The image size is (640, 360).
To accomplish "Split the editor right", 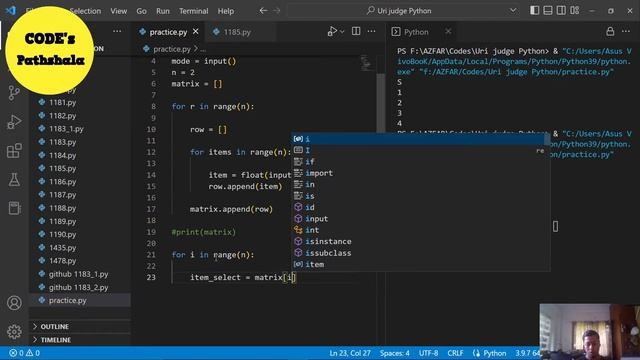I will pyautogui.click(x=356, y=31).
